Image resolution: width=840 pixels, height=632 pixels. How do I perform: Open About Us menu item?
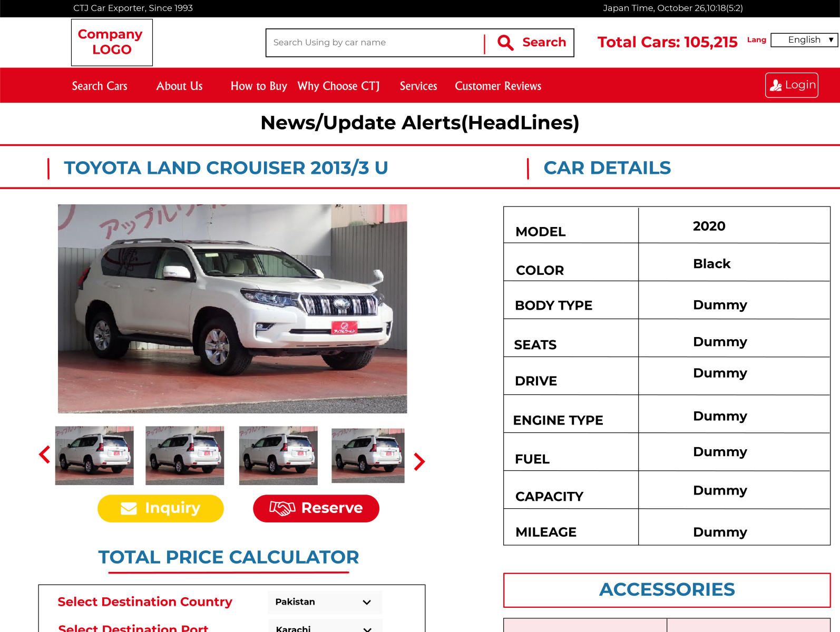(179, 86)
